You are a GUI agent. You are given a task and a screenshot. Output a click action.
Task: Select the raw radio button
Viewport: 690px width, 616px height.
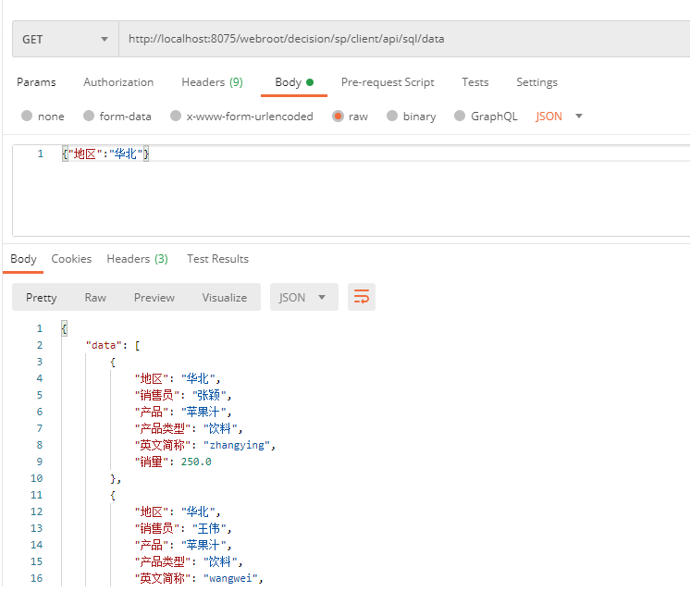[x=338, y=117]
